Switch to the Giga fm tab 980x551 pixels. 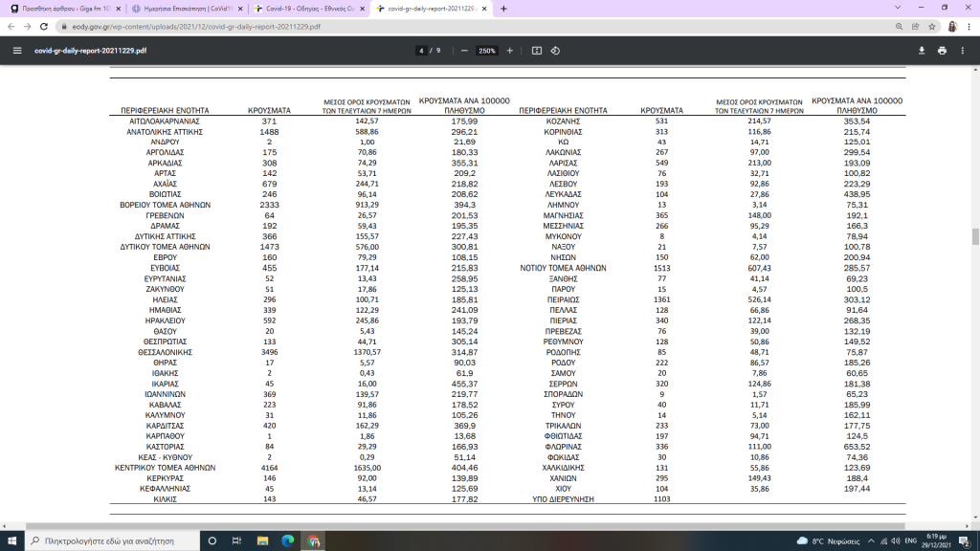click(65, 9)
